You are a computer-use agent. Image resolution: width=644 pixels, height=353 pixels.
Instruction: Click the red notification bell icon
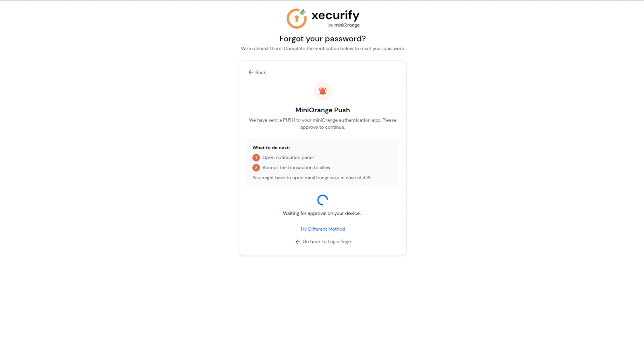(x=322, y=91)
